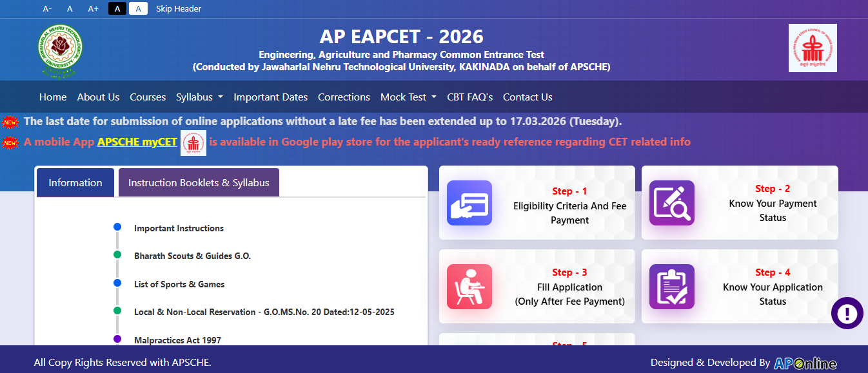The image size is (868, 373).
Task: Switch to white default contrast theme
Action: pos(138,8)
